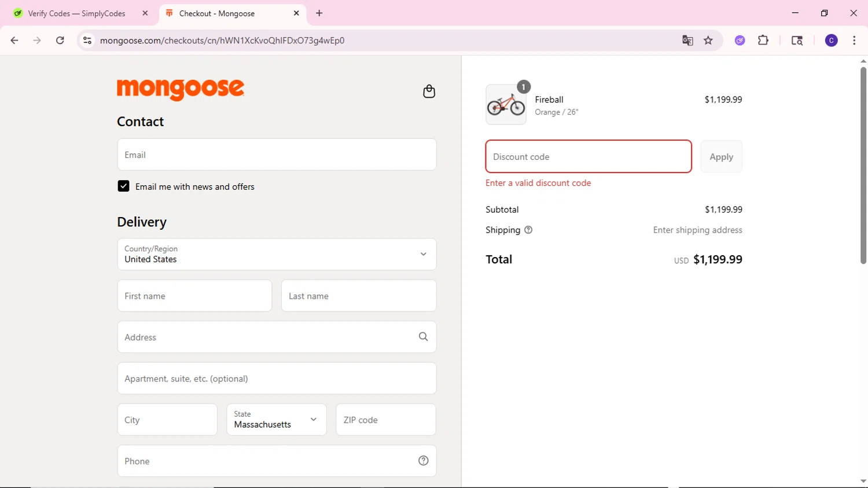
Task: Click the Total USD $1,199.99 amount
Action: pyautogui.click(x=708, y=259)
